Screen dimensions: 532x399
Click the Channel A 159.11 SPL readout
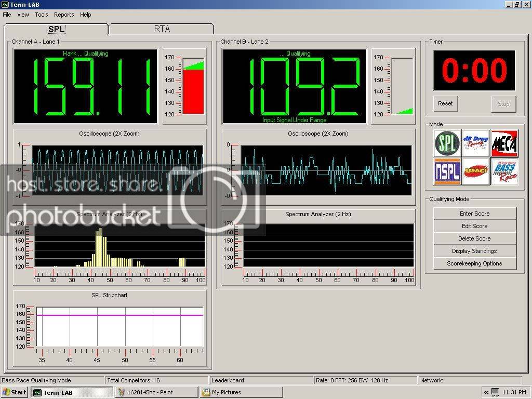tap(86, 87)
